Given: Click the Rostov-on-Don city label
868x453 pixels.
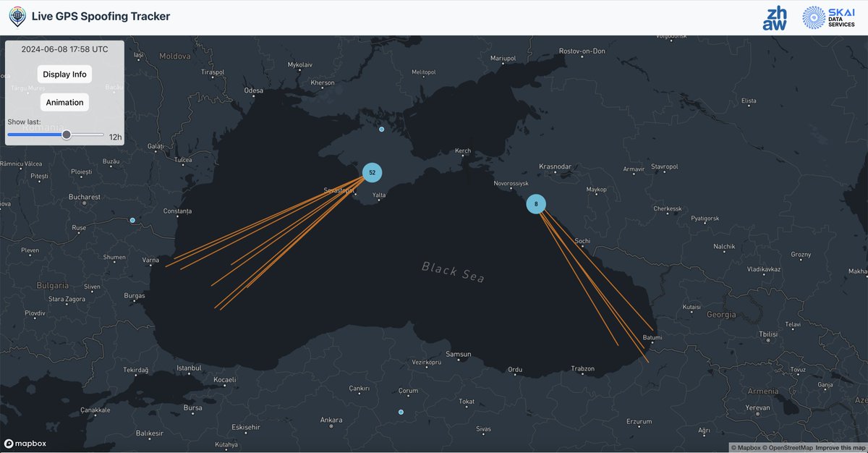Looking at the screenshot, I should click(582, 51).
